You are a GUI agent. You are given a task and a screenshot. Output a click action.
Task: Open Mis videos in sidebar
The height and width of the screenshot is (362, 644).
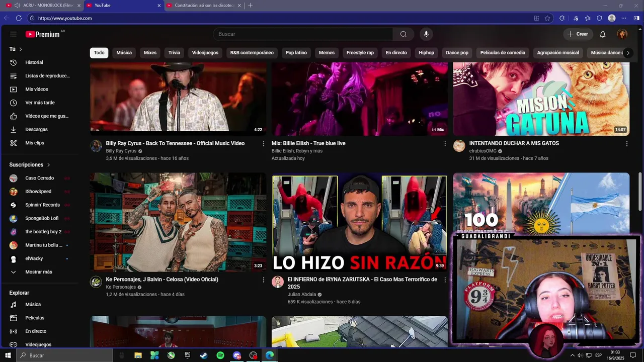39,89
